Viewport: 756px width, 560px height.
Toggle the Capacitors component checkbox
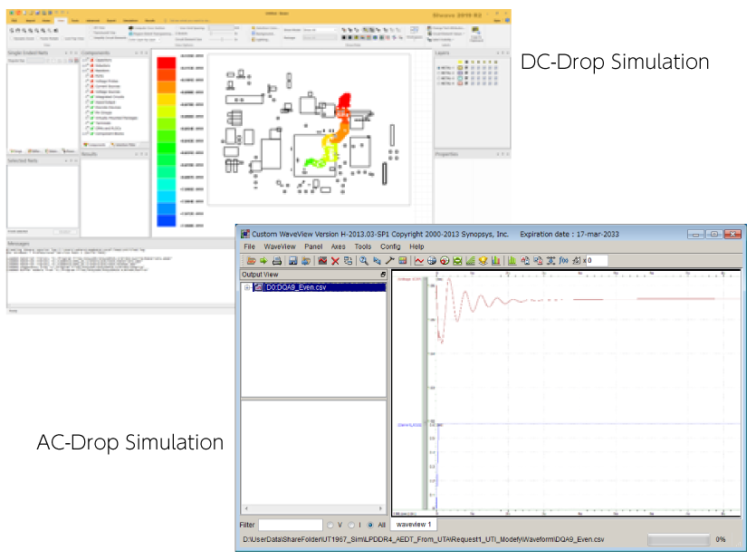tap(88, 62)
